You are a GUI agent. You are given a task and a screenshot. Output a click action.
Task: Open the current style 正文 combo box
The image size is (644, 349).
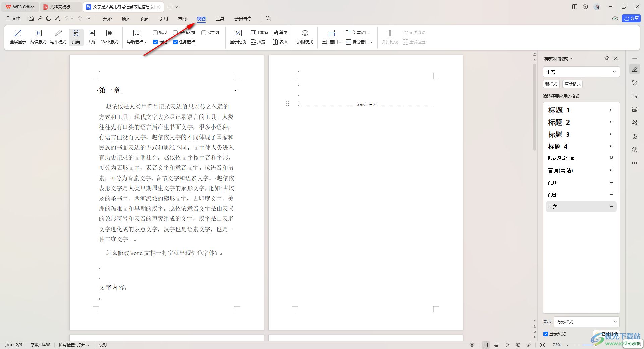(x=581, y=72)
